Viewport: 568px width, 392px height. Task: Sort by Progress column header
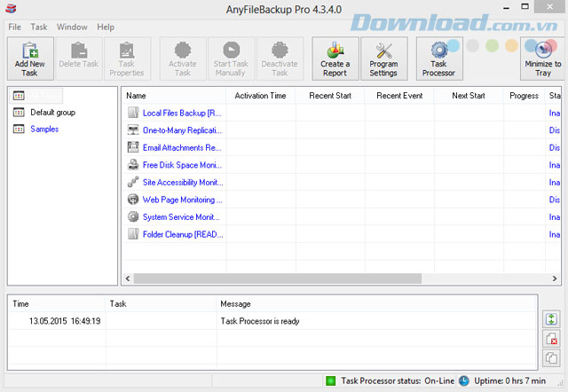click(524, 96)
